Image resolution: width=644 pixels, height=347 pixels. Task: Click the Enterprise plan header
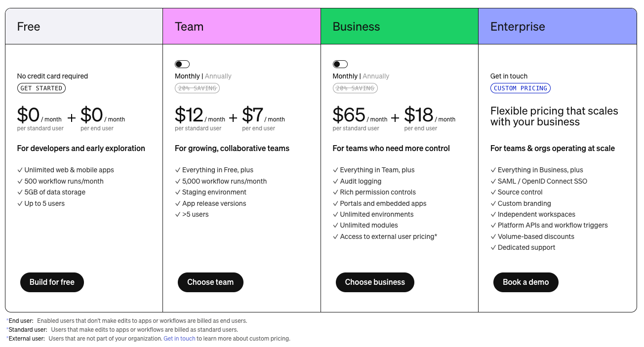click(557, 27)
